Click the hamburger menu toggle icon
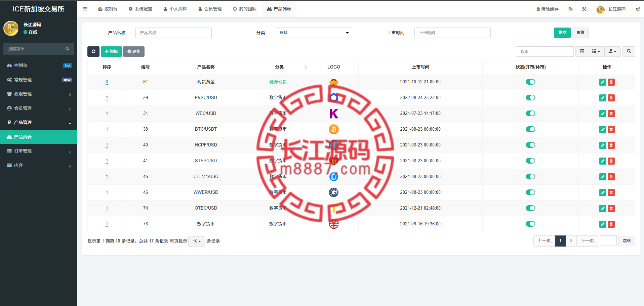Viewport: 644px width, 306px height. pos(85,9)
